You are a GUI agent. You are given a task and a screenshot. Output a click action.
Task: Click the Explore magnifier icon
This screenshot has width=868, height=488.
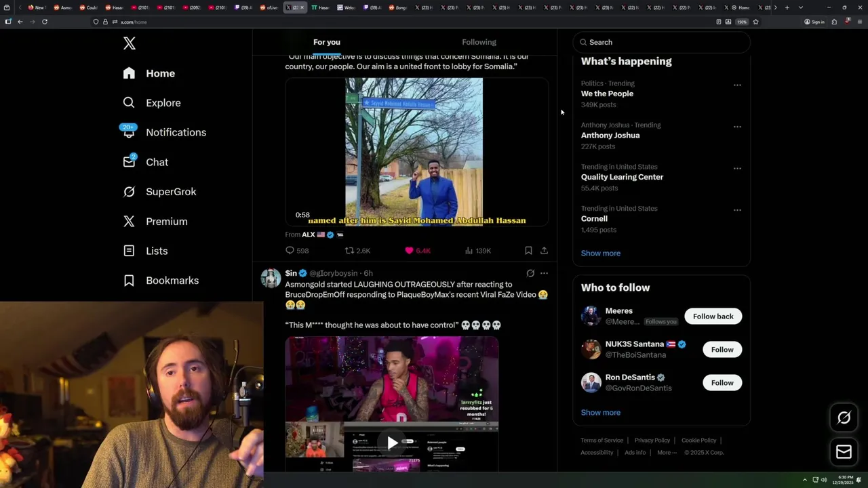click(129, 103)
